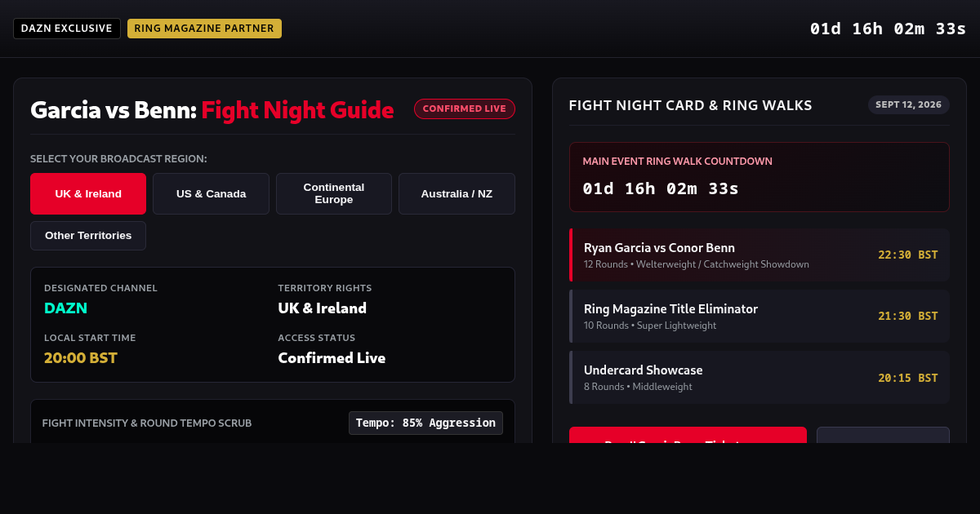This screenshot has height=514, width=980.
Task: Click the 22:30 BST ring walk time
Action: coord(908,255)
